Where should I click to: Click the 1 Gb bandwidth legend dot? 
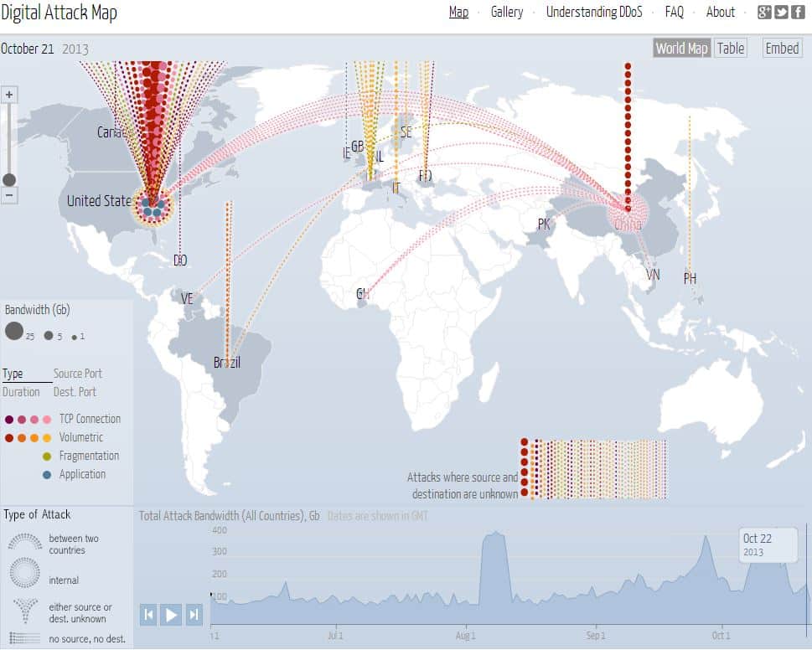pyautogui.click(x=75, y=338)
